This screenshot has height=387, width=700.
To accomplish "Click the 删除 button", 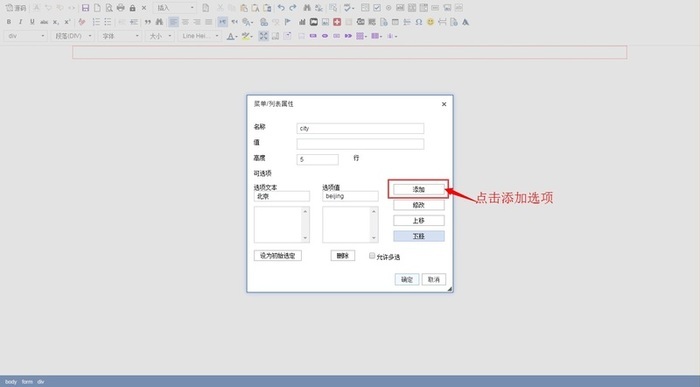I will [343, 256].
